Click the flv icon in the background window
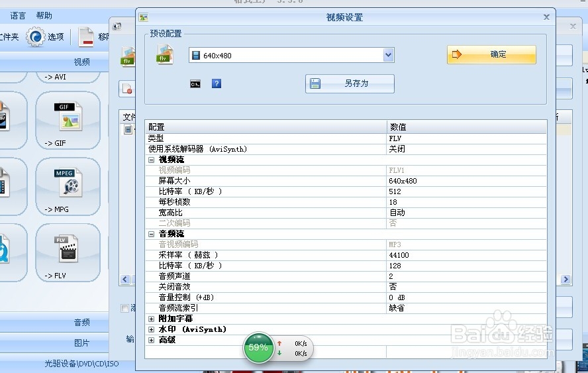 click(x=128, y=57)
